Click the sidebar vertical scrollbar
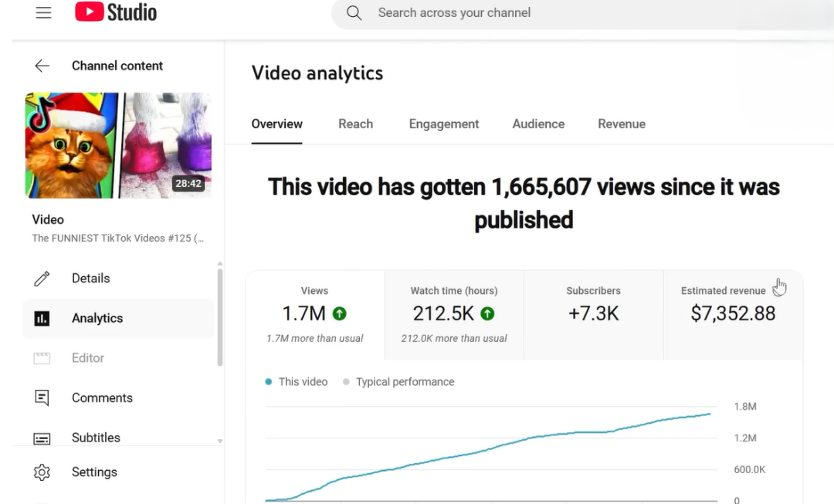The height and width of the screenshot is (504, 834). (x=220, y=316)
